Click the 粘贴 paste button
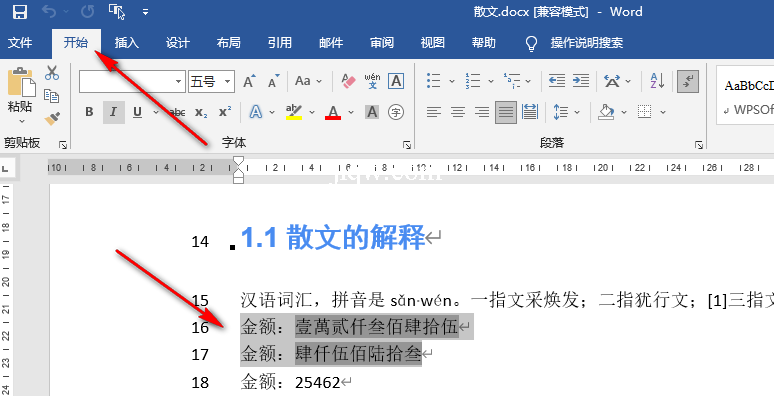Viewport: 774px width, 396px height. [x=21, y=90]
